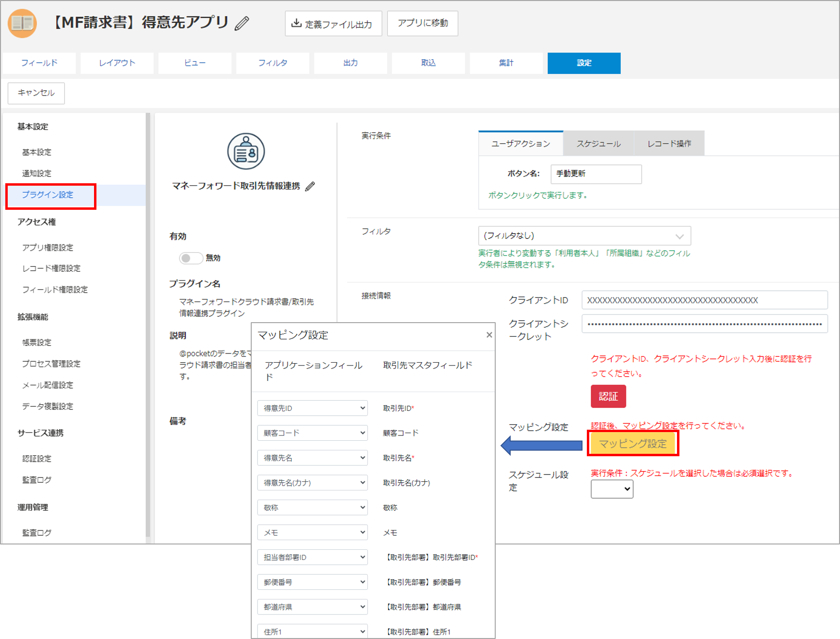Switch to the 集計 tab

point(506,63)
